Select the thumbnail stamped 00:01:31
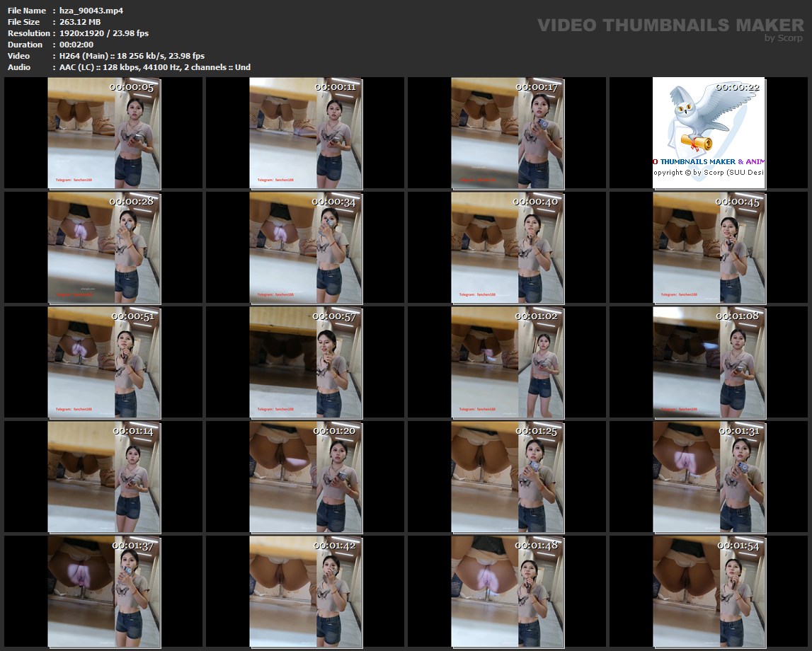The image size is (812, 651). click(x=709, y=477)
